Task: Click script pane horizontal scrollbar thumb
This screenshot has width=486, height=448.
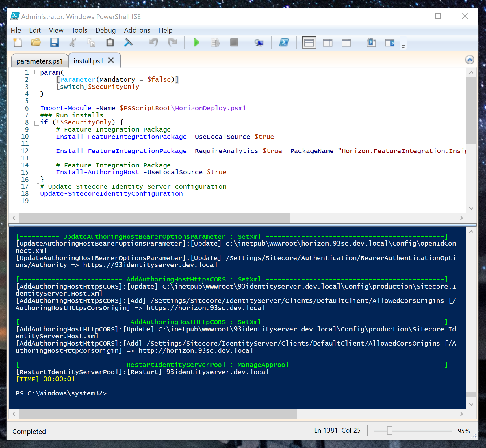Action: pos(154,218)
